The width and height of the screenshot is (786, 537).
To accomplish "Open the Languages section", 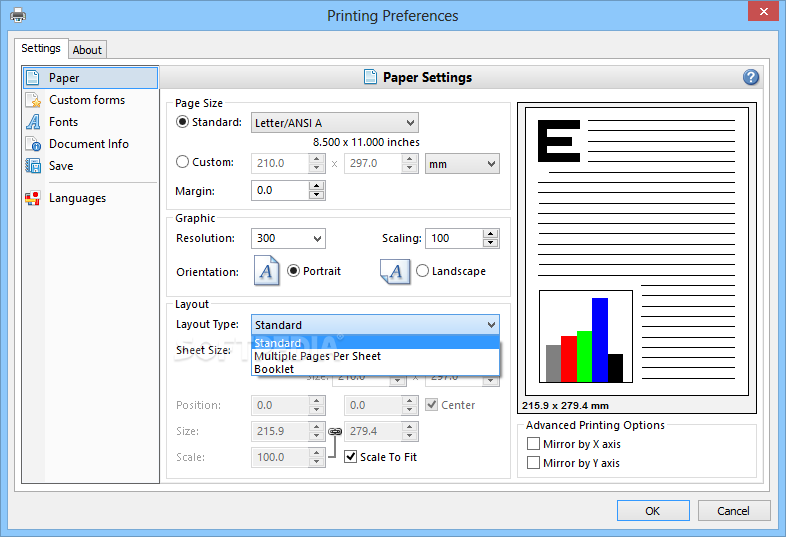I will pos(90,199).
